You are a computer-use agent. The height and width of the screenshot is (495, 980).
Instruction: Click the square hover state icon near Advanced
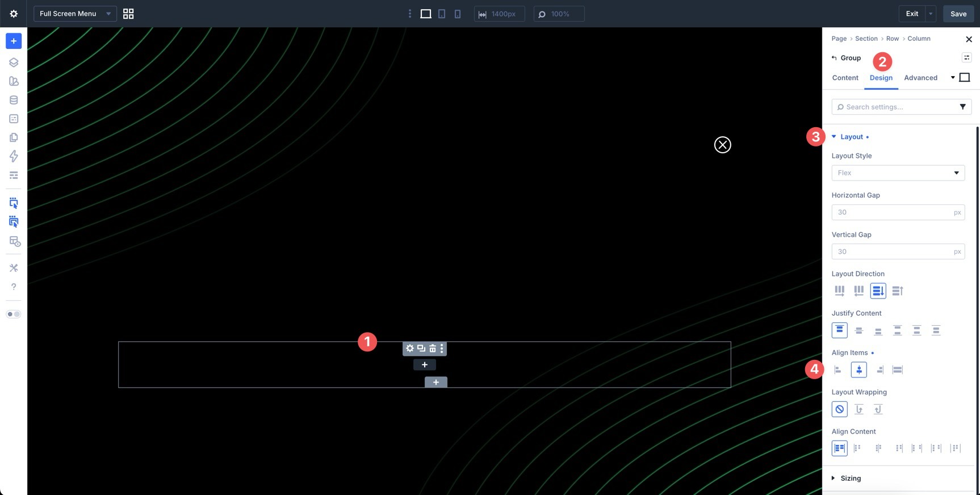coord(964,77)
